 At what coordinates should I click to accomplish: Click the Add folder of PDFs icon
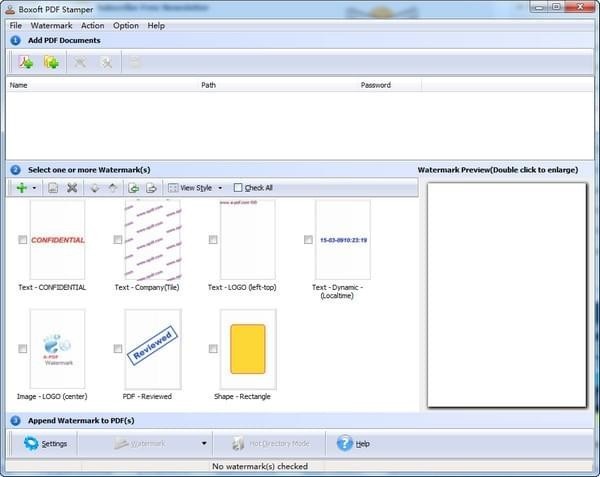point(51,62)
